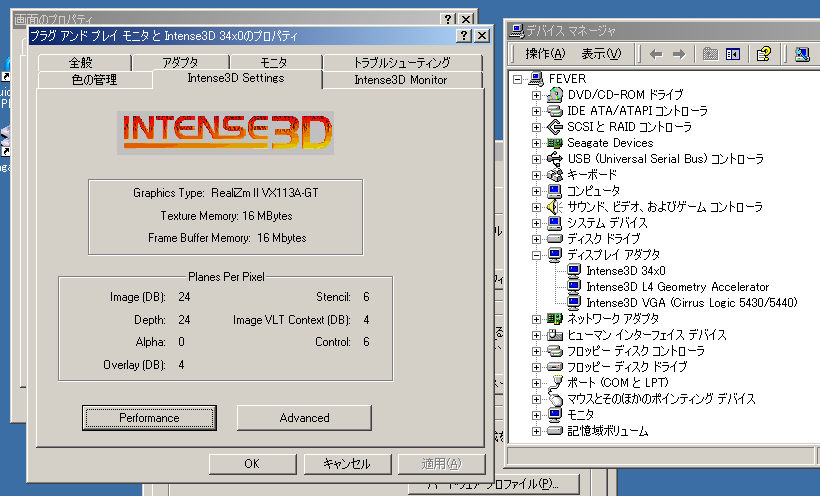Click the USB controller icon

pyautogui.click(x=554, y=159)
